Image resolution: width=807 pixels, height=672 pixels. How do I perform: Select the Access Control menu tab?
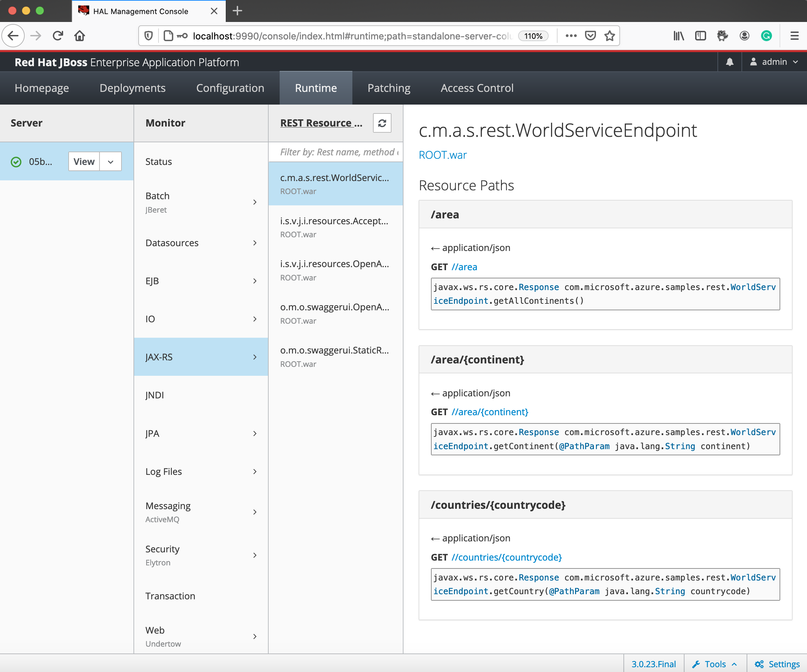[477, 87]
